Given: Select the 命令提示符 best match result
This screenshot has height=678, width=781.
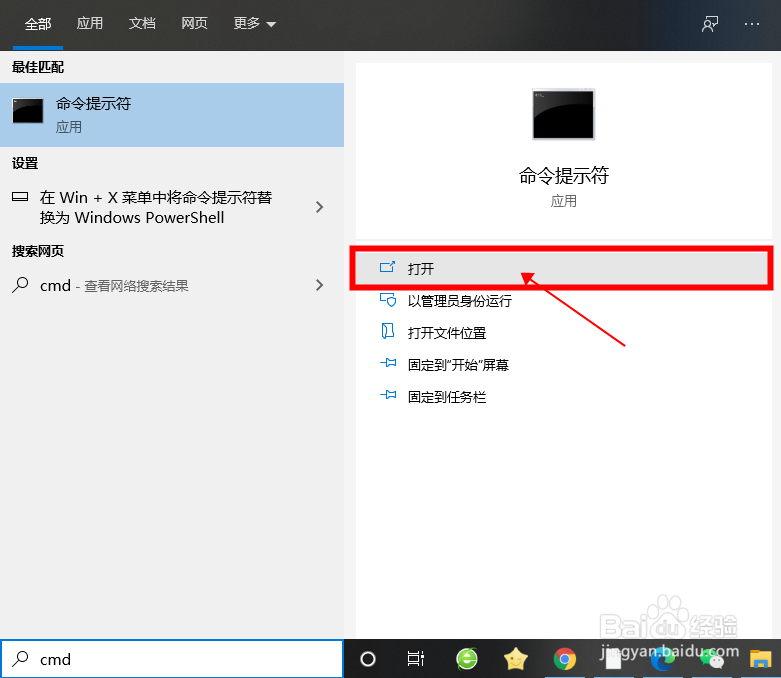Looking at the screenshot, I should click(172, 115).
